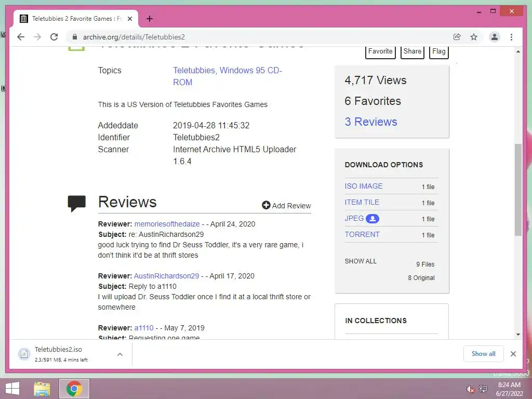Flag this item with the Flag button
This screenshot has height=399, width=532.
coord(438,51)
